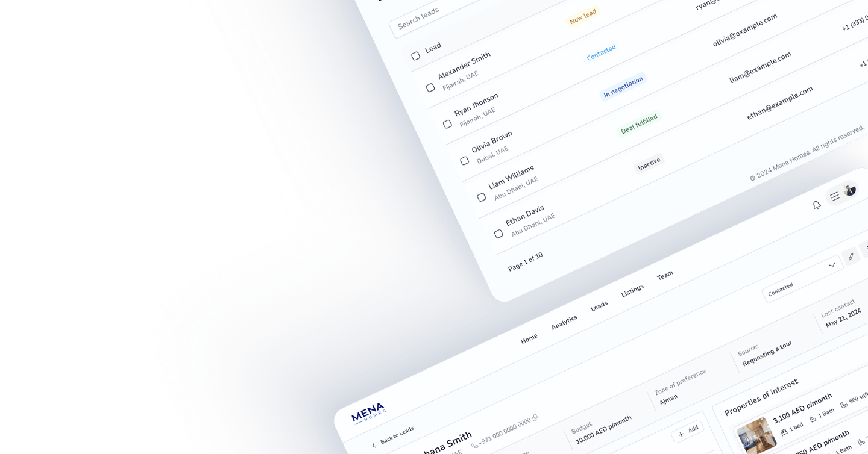This screenshot has width=868, height=454.
Task: Toggle the select-all Lead header checkbox
Action: tap(415, 56)
